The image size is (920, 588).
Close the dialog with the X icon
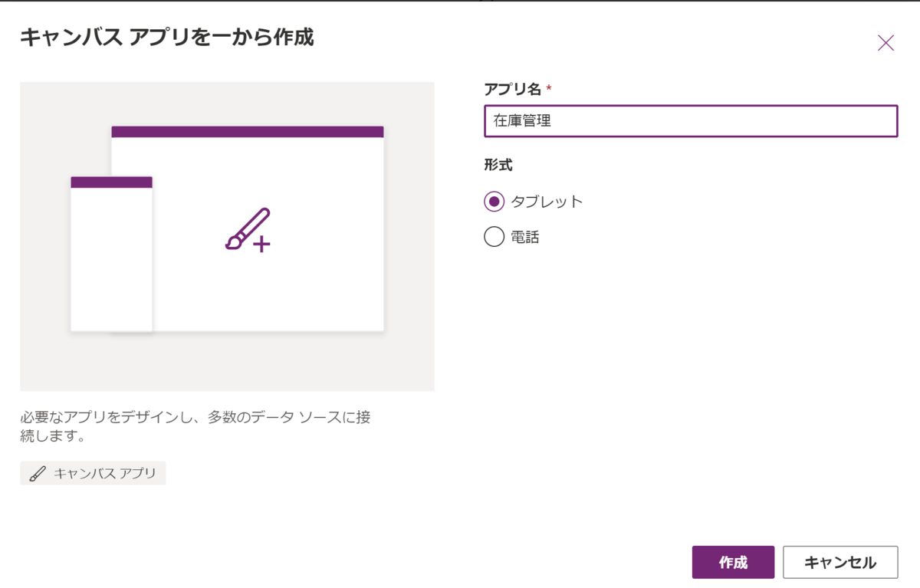coord(886,42)
